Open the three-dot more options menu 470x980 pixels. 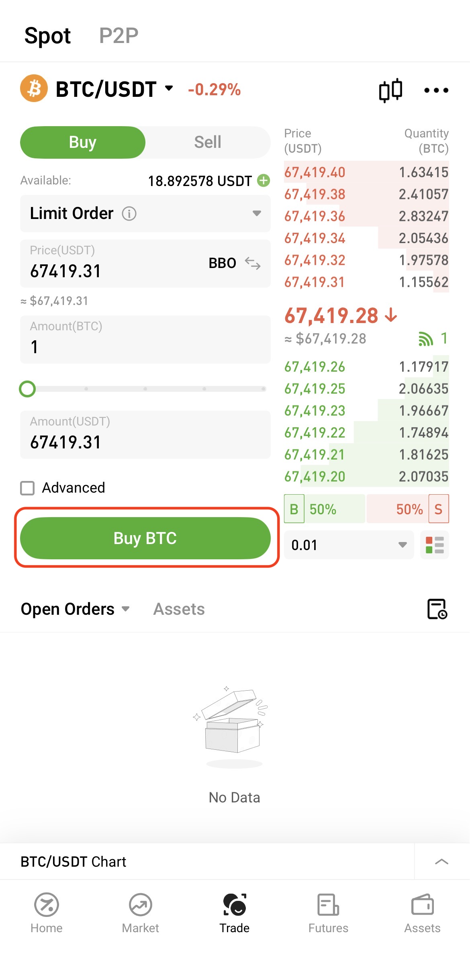[x=436, y=90]
